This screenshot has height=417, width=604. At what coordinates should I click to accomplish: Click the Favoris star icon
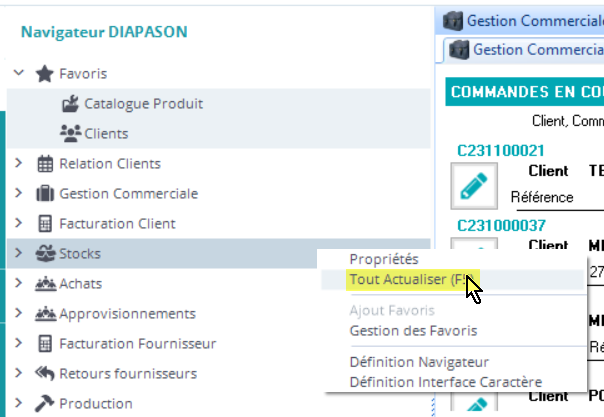click(x=44, y=73)
